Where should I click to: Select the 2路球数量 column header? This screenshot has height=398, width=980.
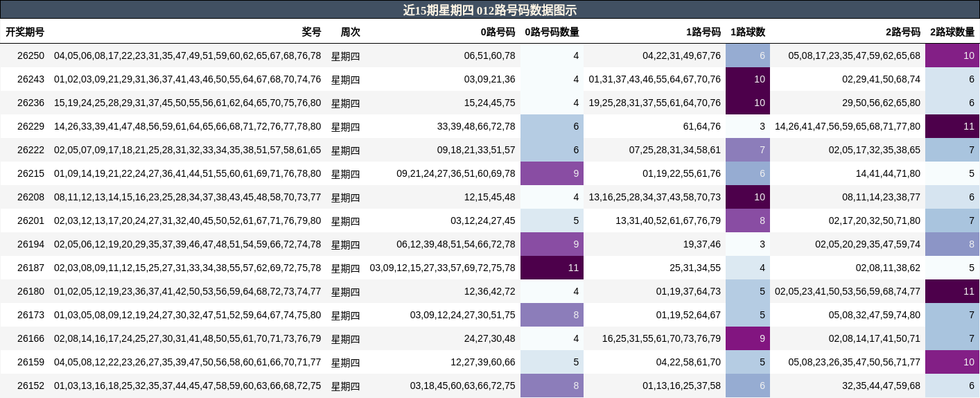(x=952, y=32)
